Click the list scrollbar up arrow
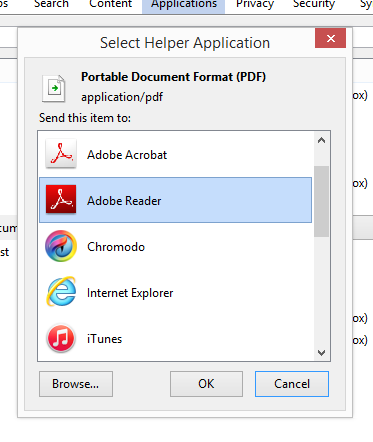Screen dimensions: 373x442 point(321,141)
